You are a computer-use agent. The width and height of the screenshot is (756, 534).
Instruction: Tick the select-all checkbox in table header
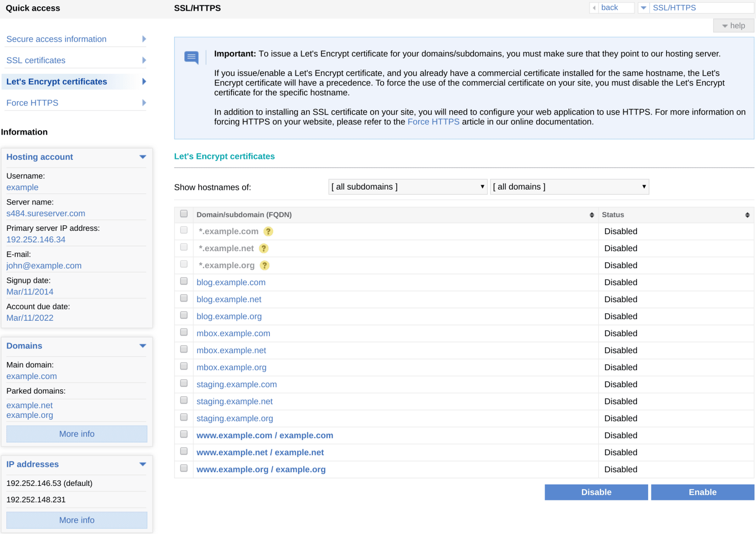tap(184, 214)
